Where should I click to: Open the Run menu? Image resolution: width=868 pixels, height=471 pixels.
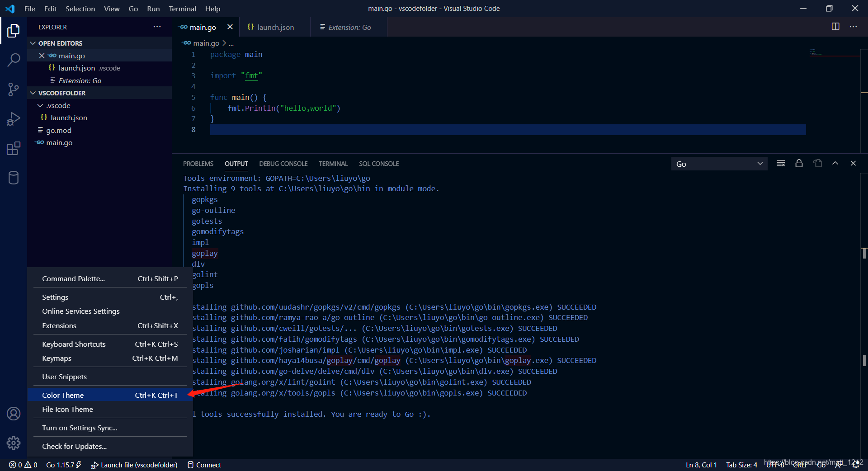click(153, 9)
